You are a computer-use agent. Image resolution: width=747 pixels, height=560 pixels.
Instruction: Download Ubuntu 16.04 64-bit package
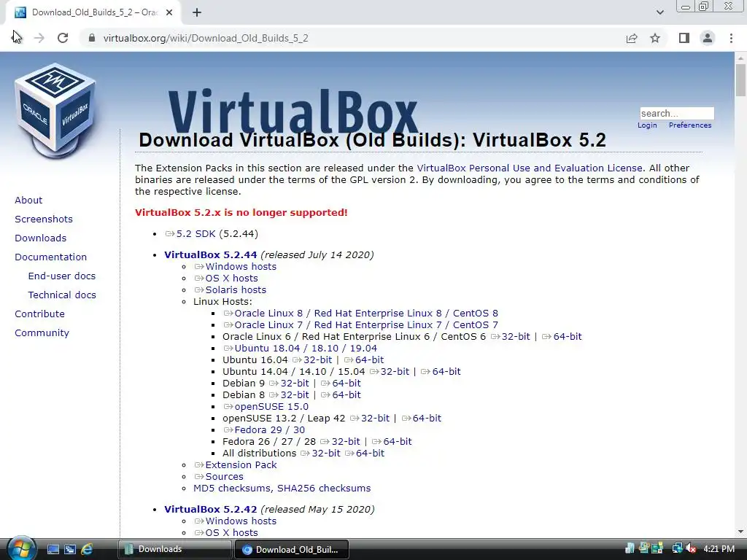coord(369,360)
